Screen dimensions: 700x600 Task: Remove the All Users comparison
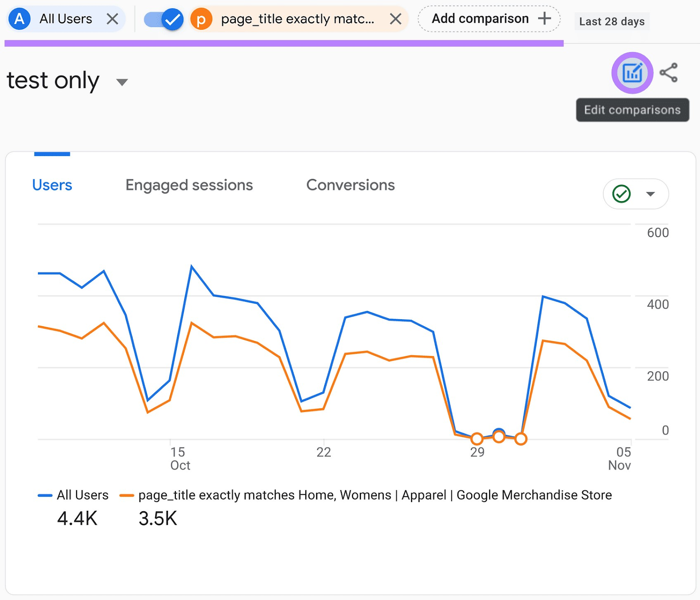coord(113,19)
